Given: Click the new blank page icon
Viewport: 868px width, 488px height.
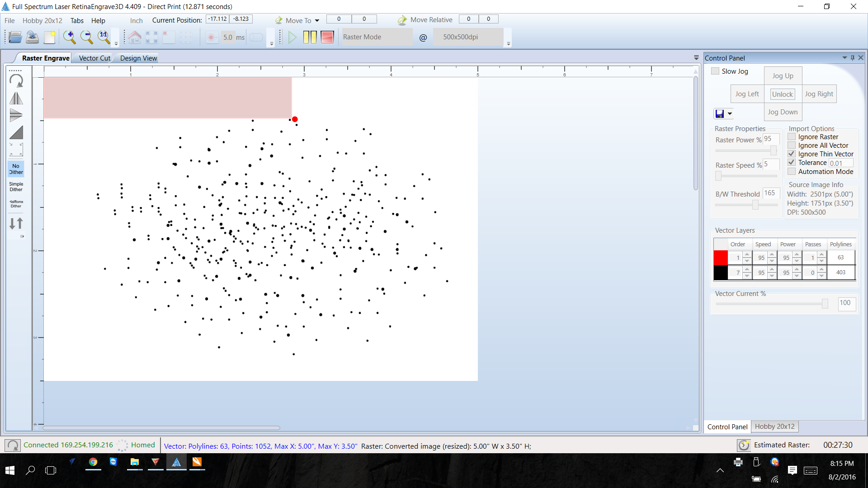Looking at the screenshot, I should tap(50, 37).
